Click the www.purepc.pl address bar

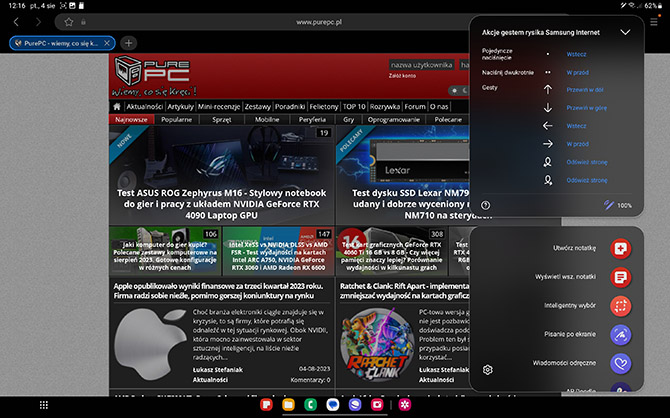coord(319,22)
